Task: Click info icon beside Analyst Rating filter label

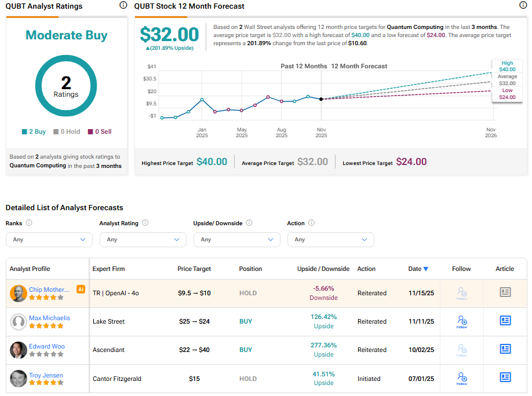Action: [x=145, y=223]
